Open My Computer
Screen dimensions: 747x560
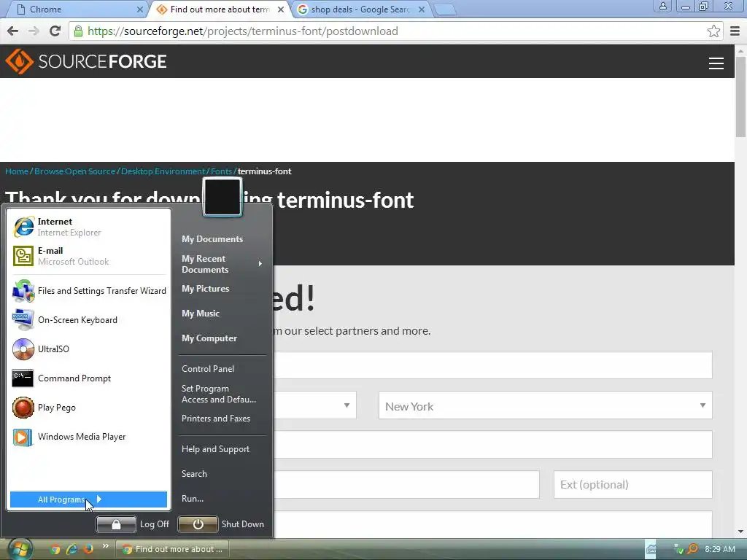point(209,338)
